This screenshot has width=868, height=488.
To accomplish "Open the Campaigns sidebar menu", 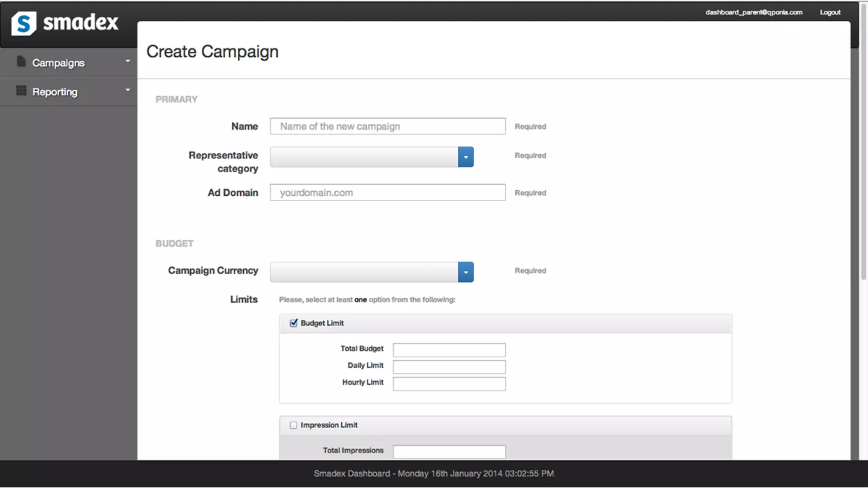I will point(58,63).
